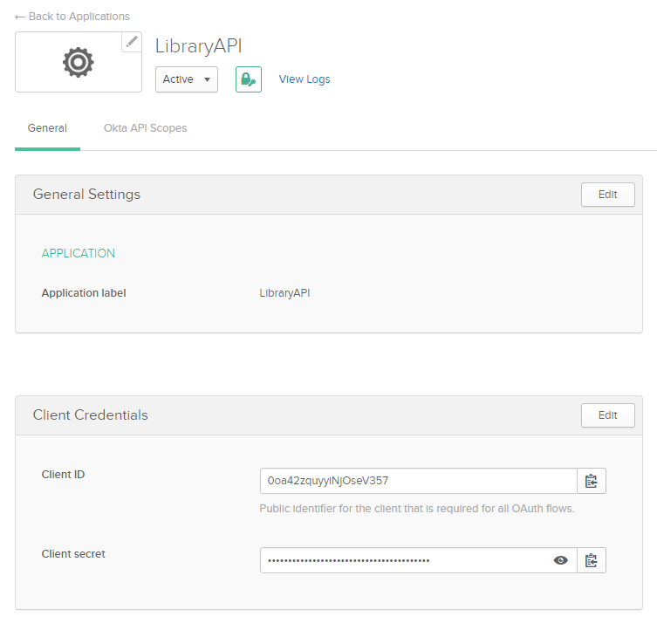Click the General Settings panel heading

pos(86,195)
